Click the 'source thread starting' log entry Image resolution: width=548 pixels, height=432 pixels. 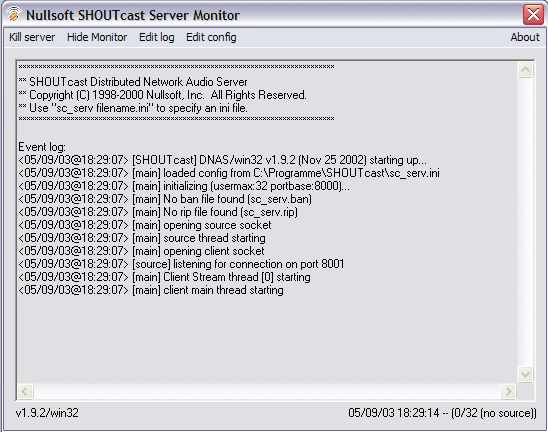tap(142, 238)
